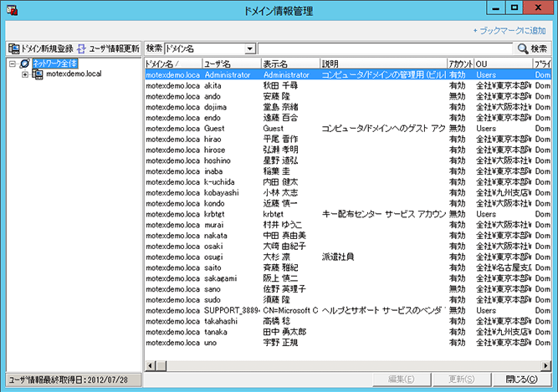The height and width of the screenshot is (392, 558).
Task: Sort by the 表示名 column header
Action: coord(290,64)
